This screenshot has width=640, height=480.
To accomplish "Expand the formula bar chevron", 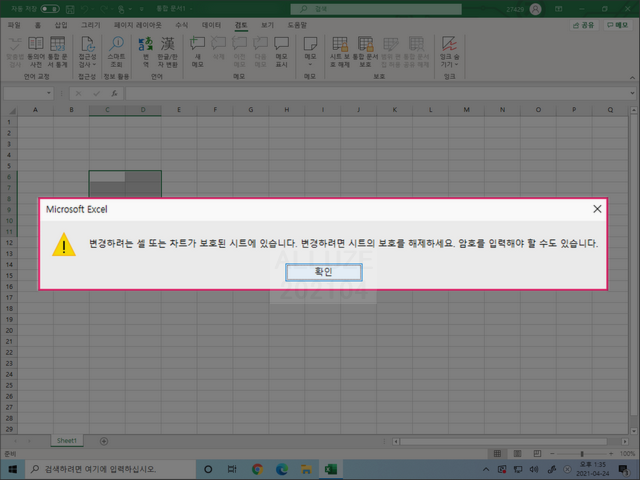I will click(632, 93).
